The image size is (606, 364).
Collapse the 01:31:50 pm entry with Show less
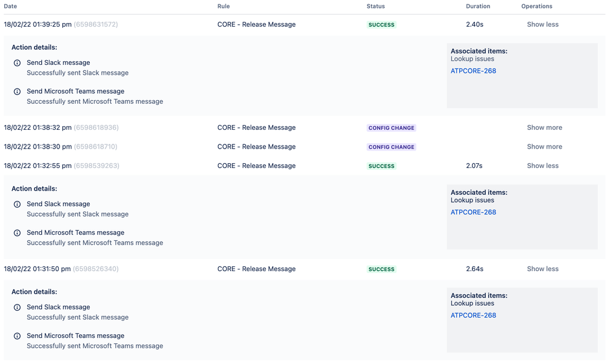(x=542, y=269)
